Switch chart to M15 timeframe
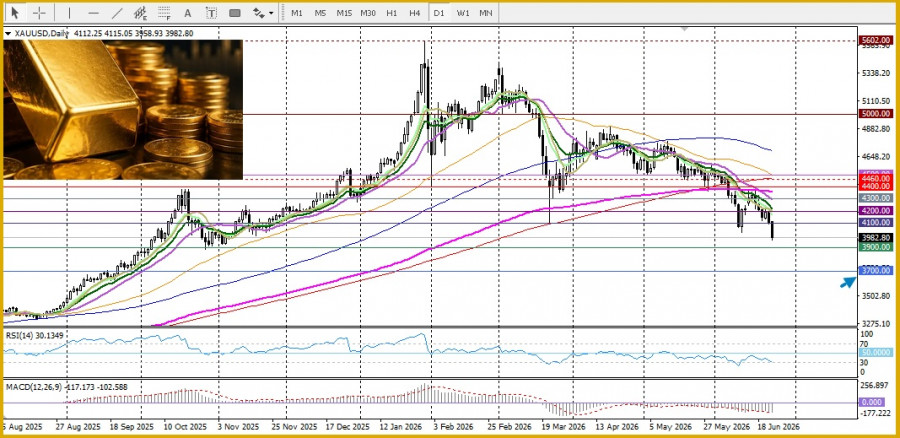 coord(344,13)
